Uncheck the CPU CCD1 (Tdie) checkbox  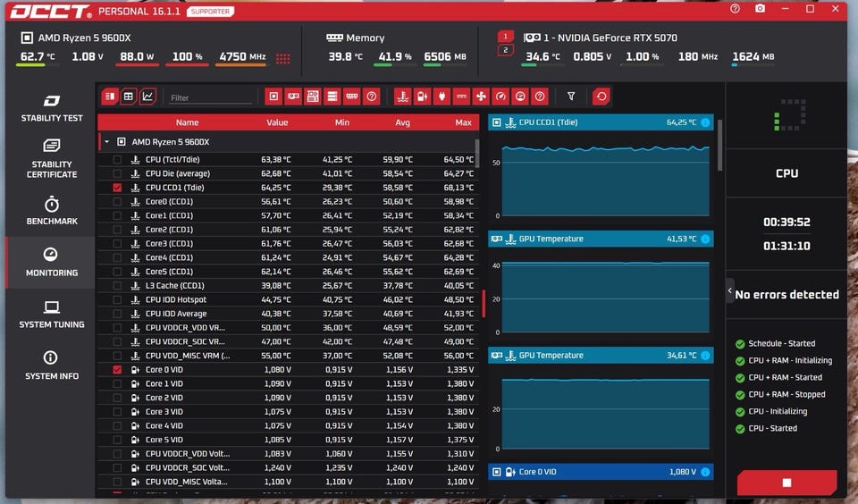117,188
